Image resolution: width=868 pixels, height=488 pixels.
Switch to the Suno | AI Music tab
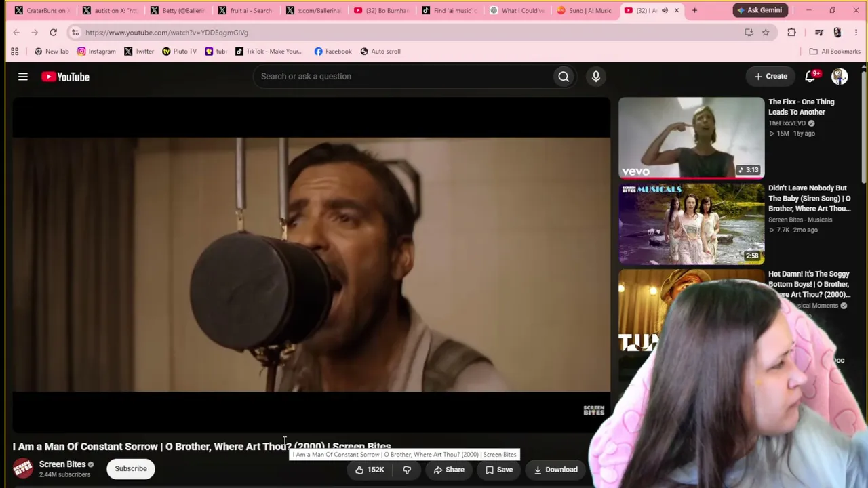click(x=585, y=10)
